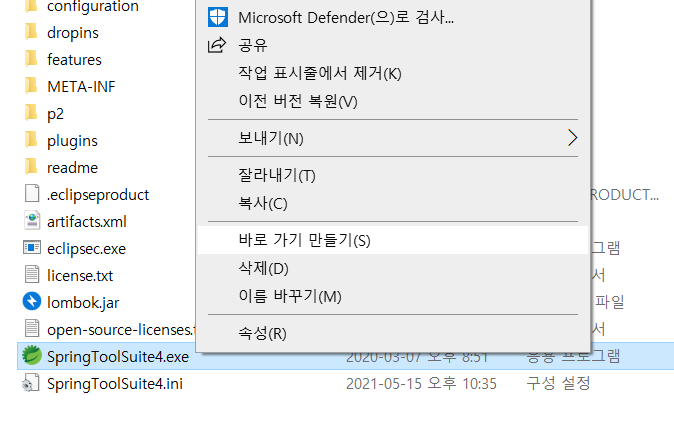Screen dimensions: 674x437
Task: Select the file name eclipsec.exe
Action: (86, 249)
